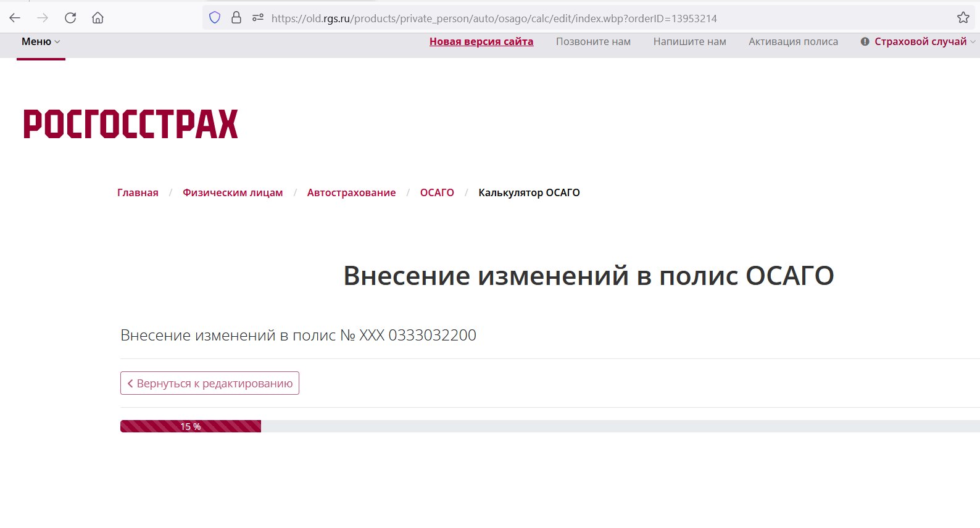Screen dimensions: 980x528
Task: Click the 15 % progress bar
Action: click(191, 426)
